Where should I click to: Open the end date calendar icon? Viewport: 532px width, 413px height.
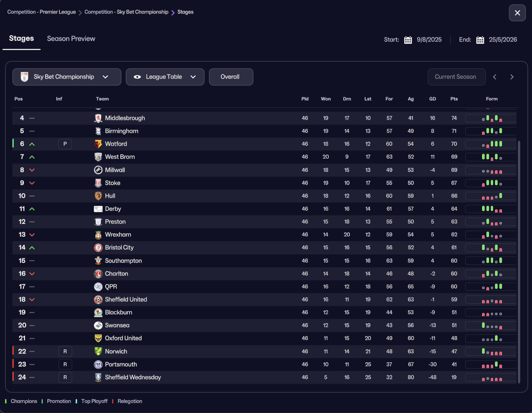(480, 40)
